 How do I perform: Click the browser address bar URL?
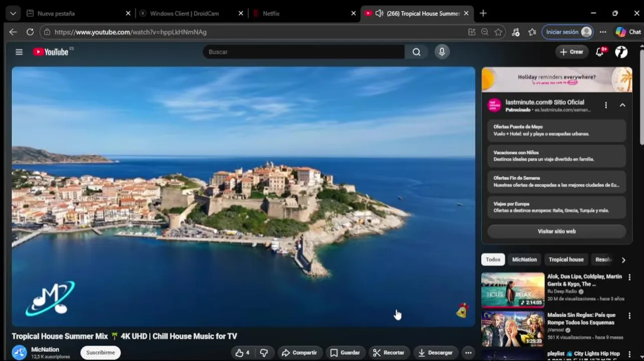[130, 32]
